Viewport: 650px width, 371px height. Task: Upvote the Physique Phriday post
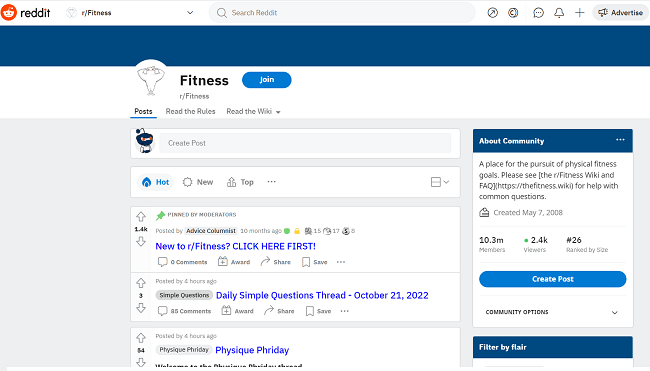click(141, 338)
